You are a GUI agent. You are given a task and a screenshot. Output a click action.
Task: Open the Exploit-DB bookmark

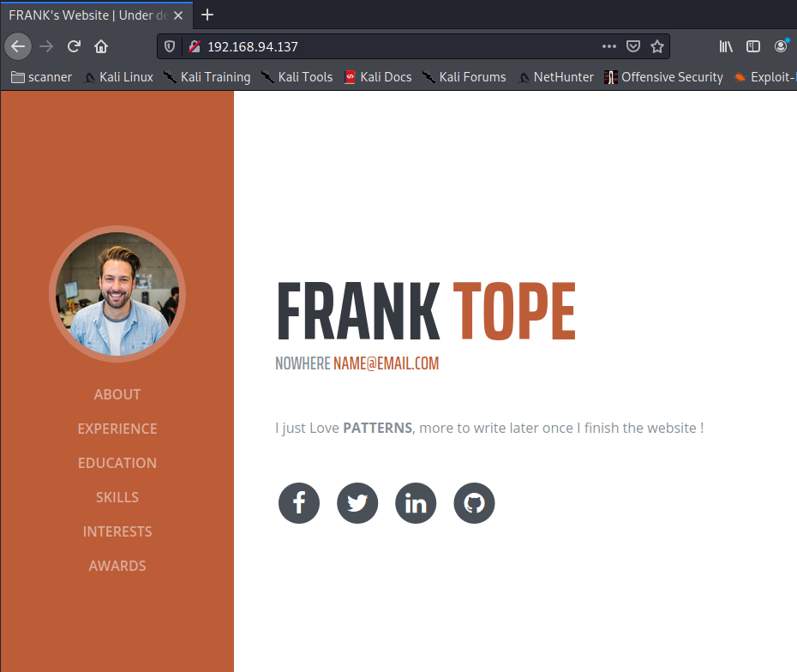[x=765, y=77]
